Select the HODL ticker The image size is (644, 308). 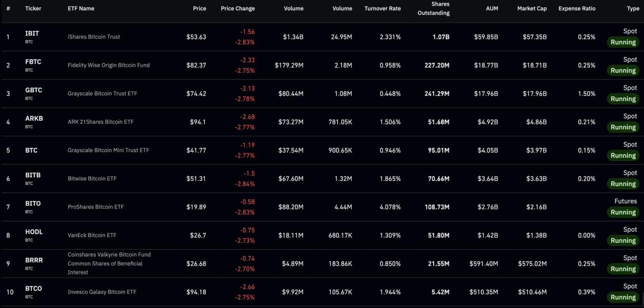coord(34,232)
